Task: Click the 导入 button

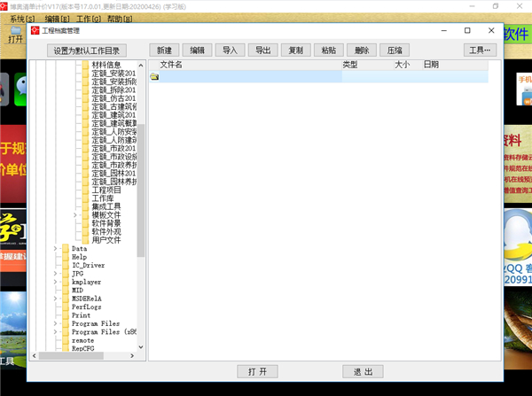Action: (229, 50)
